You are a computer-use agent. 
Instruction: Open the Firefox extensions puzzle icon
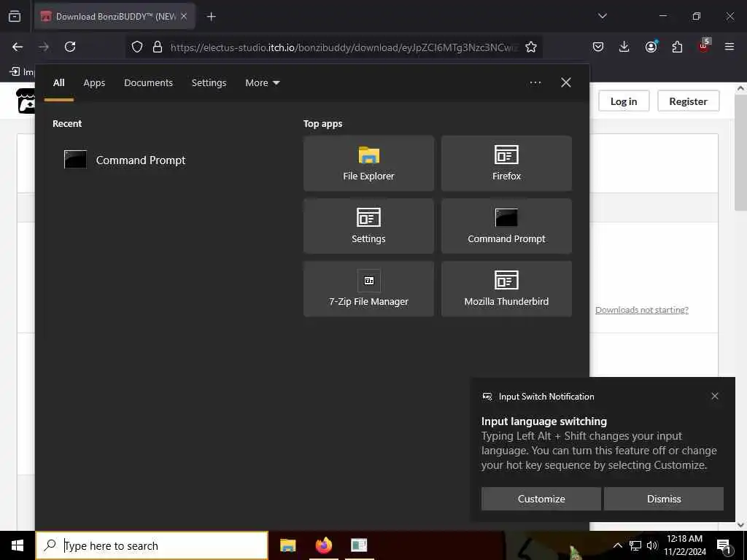677,47
